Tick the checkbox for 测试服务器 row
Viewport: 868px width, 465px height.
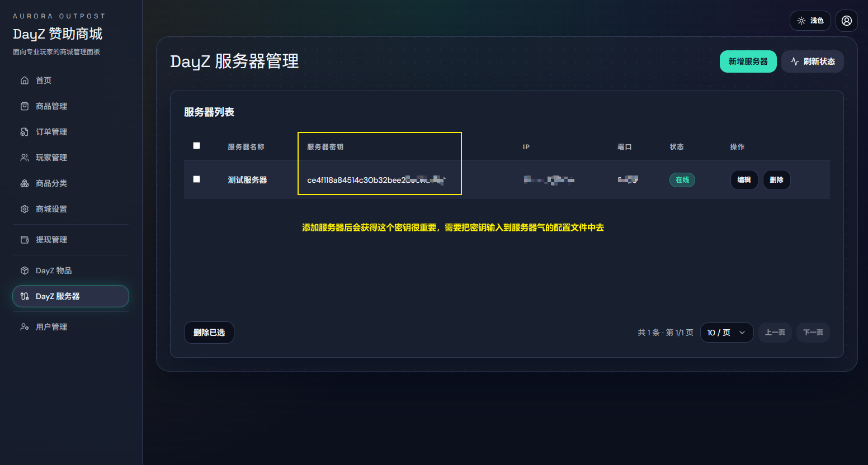[x=196, y=179]
